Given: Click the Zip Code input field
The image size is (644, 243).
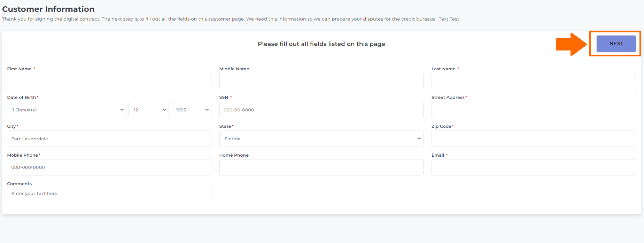Looking at the screenshot, I should (533, 139).
